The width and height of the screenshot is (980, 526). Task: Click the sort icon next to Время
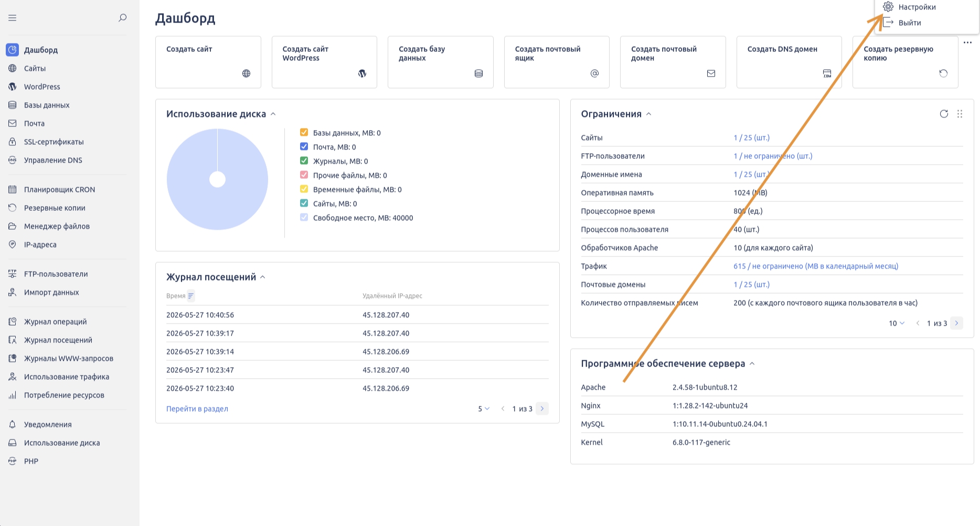click(191, 296)
